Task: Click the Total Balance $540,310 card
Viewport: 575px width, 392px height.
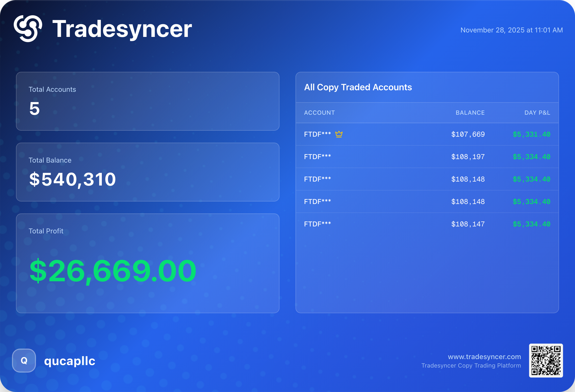Action: click(148, 172)
